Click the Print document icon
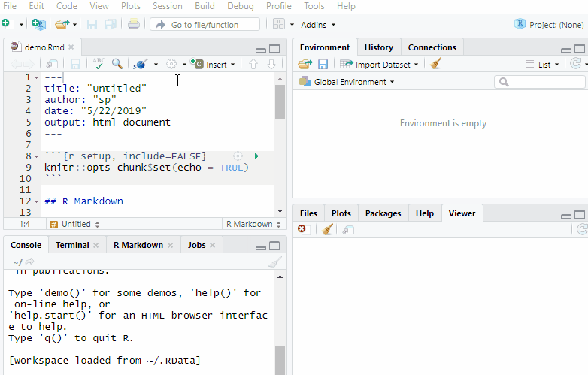The width and height of the screenshot is (588, 375). click(134, 24)
